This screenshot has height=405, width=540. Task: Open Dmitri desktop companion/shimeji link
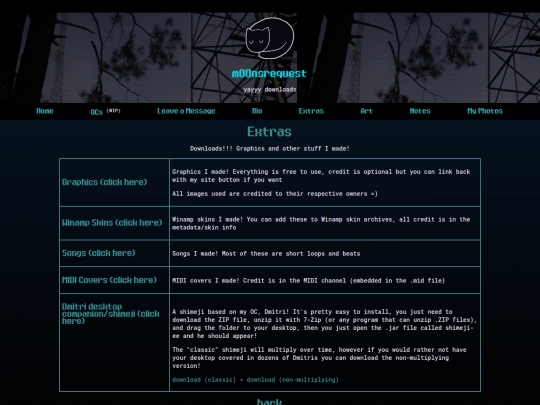tap(111, 314)
